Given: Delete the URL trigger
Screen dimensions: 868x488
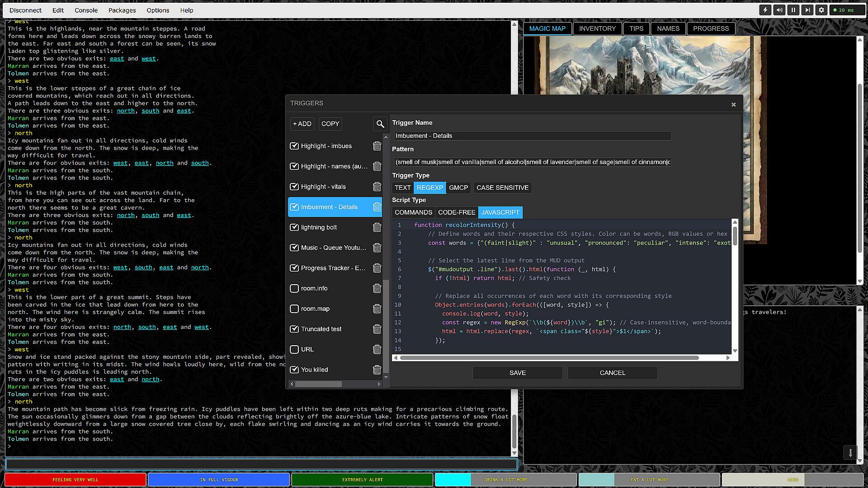Looking at the screenshot, I should coord(377,349).
